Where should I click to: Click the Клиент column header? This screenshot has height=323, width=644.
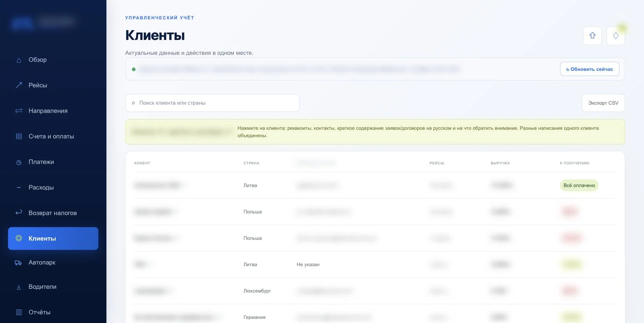tap(142, 163)
